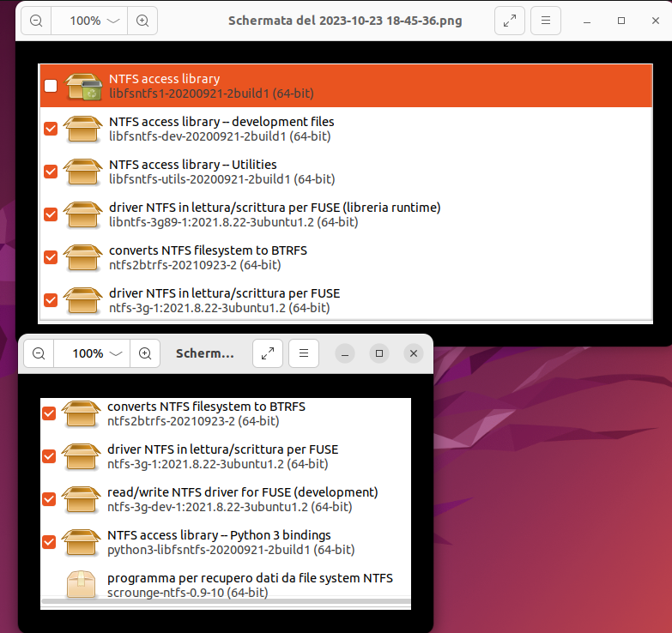Click the package box icon for libfsntfs-dev

coord(82,129)
